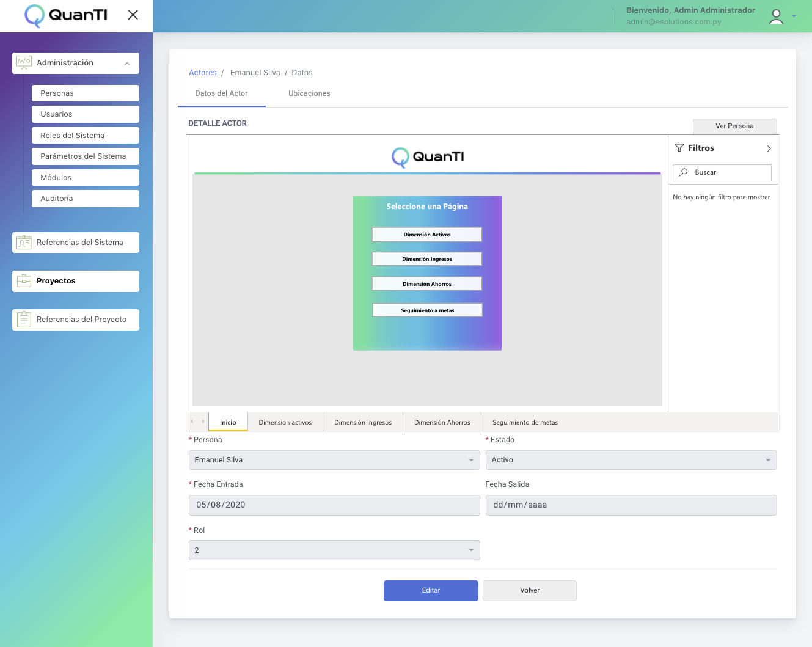Click the Volver button

click(x=530, y=591)
